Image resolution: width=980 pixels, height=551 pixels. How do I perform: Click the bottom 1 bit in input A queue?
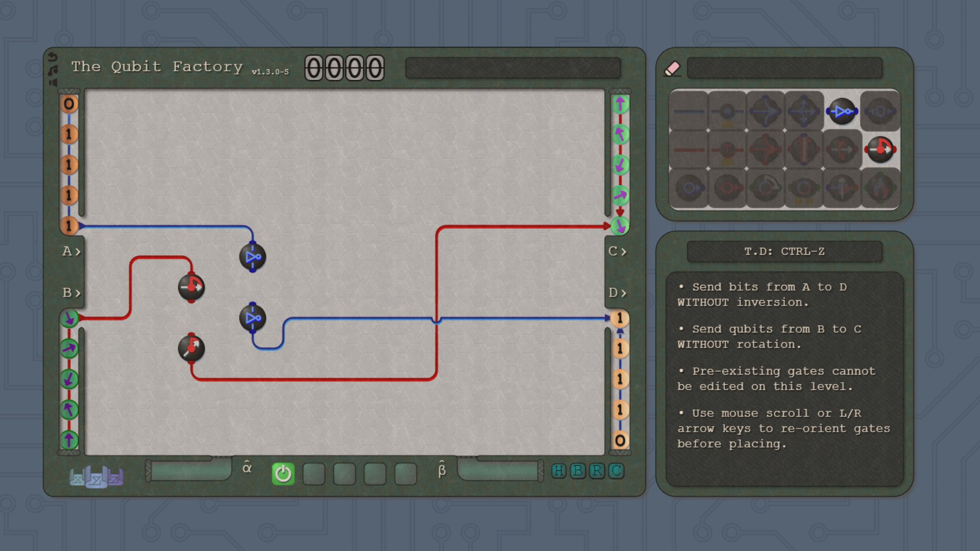point(69,226)
